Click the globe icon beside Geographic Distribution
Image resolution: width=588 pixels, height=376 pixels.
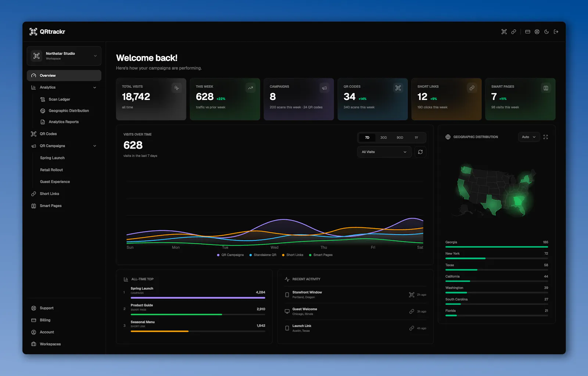point(448,137)
